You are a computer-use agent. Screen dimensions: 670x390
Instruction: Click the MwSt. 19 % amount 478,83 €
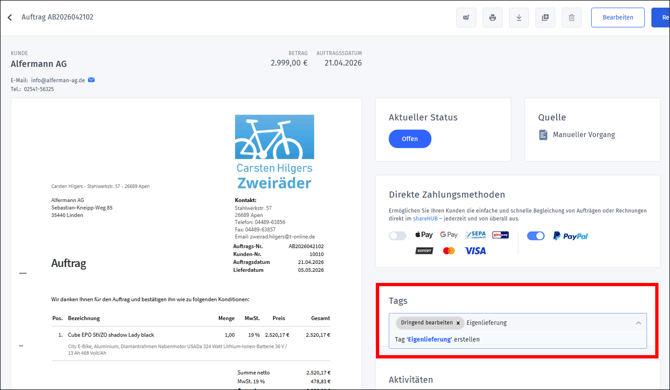coord(320,381)
